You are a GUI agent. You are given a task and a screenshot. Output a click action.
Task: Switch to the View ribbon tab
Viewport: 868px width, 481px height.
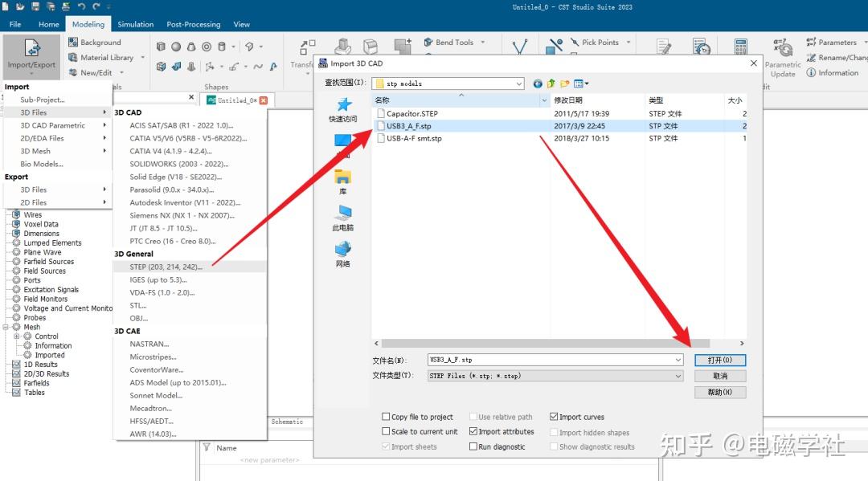click(x=241, y=24)
